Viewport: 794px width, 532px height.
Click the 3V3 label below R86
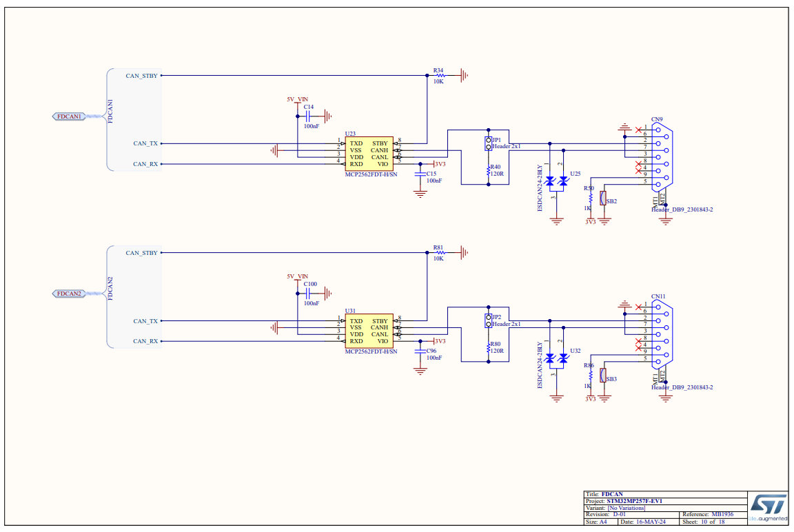tap(591, 399)
